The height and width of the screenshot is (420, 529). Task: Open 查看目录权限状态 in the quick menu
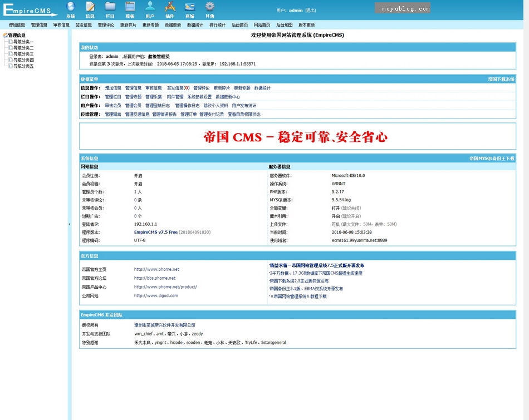244,114
